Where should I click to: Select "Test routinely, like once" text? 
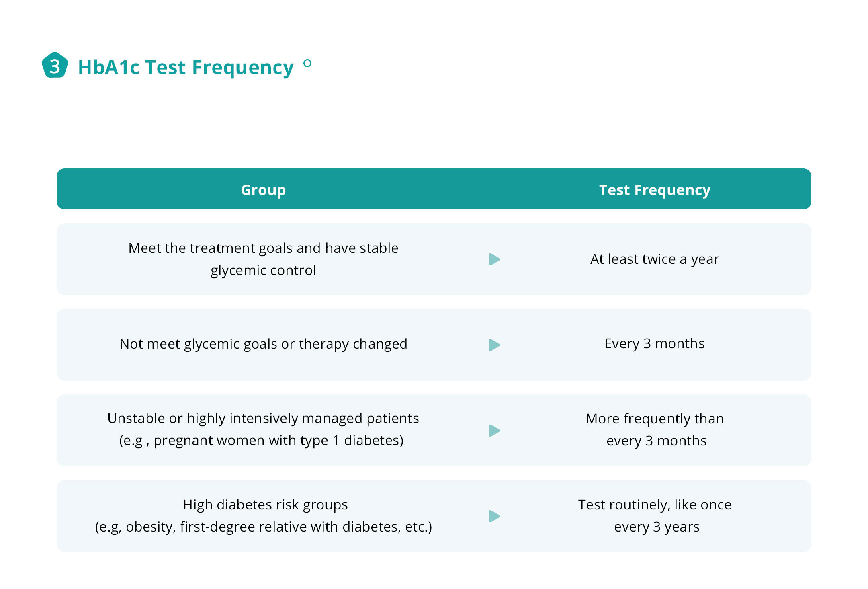pos(655,505)
